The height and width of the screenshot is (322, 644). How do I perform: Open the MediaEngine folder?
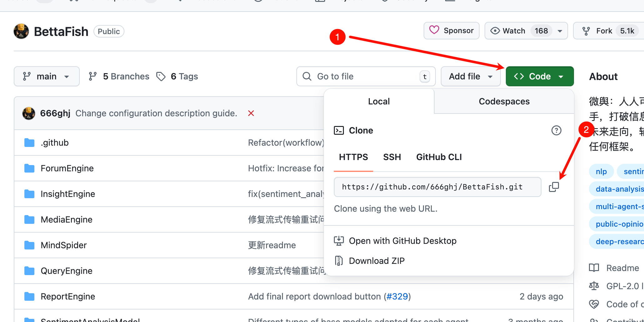pyautogui.click(x=67, y=219)
